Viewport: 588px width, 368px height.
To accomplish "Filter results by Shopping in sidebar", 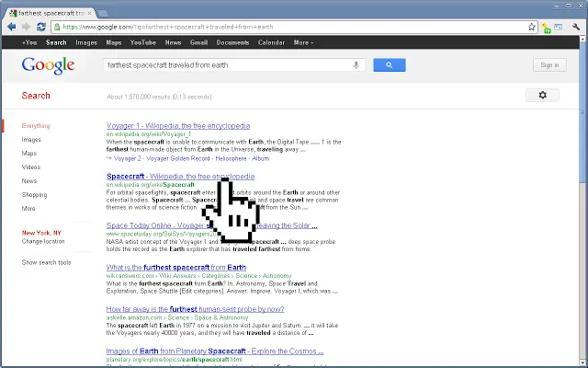I will coord(34,195).
